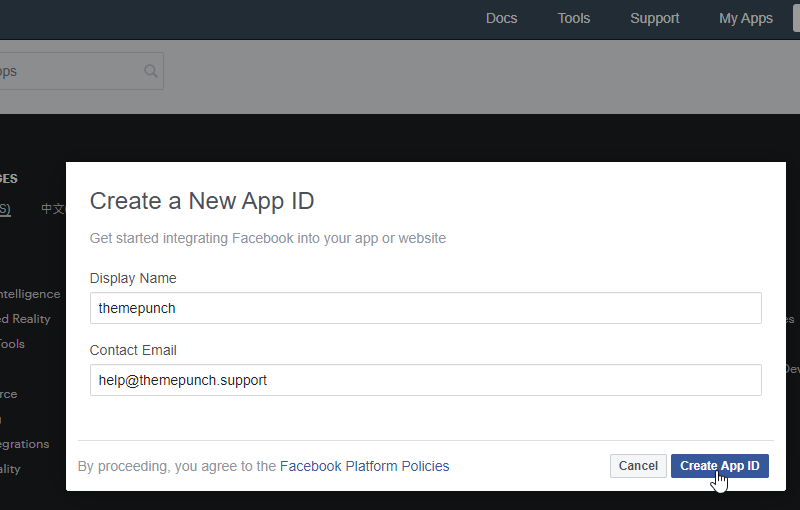Click the 'Contact Email' label
Screen dimensions: 800x510
[x=133, y=350]
